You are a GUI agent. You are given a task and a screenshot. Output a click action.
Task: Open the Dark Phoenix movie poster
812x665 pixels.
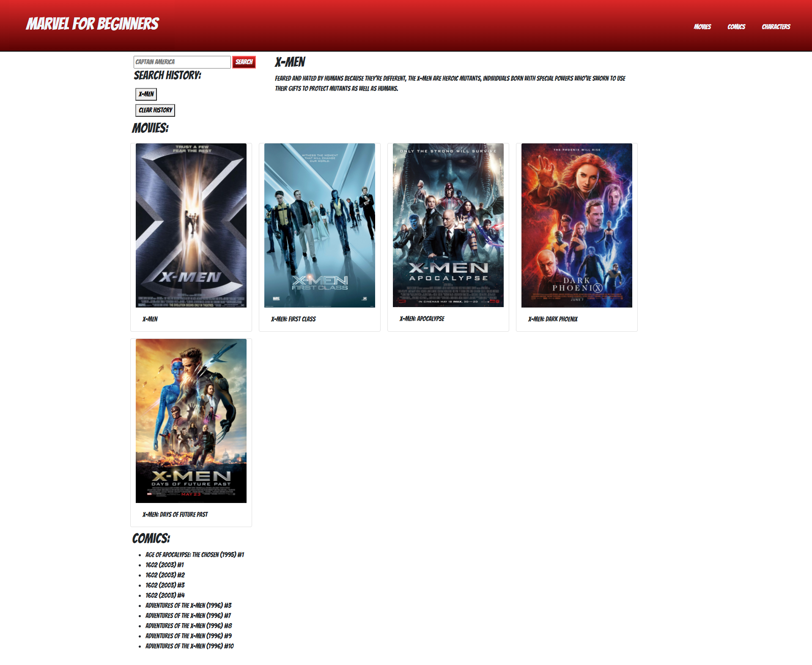pos(576,225)
